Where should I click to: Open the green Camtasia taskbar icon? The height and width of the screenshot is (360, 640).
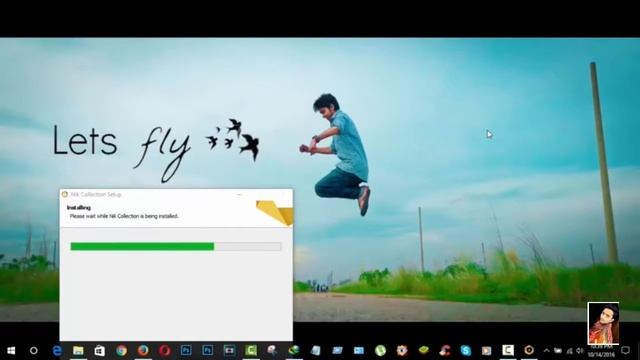click(251, 351)
